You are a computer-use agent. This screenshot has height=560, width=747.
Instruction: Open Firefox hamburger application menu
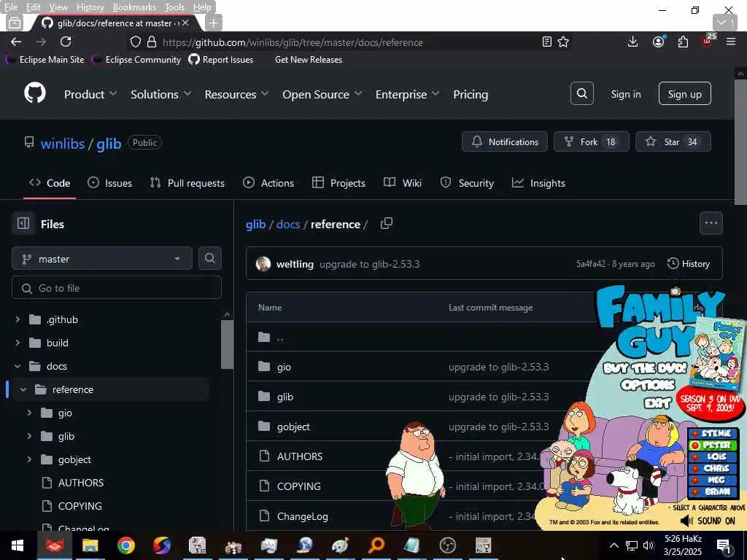click(731, 42)
